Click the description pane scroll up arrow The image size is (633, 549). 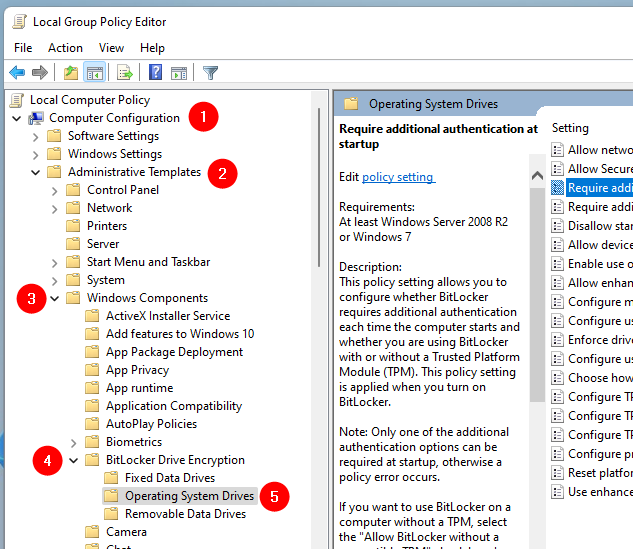click(x=537, y=175)
